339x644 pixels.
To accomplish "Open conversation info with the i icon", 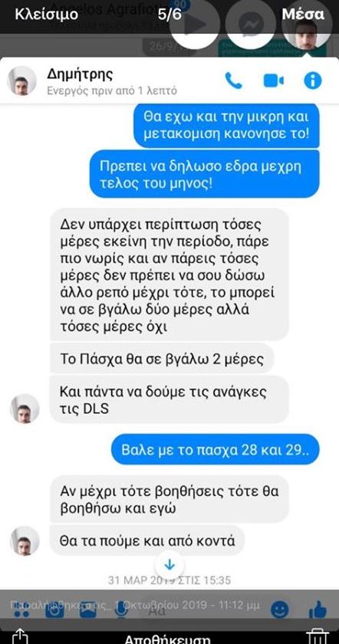I will [313, 80].
